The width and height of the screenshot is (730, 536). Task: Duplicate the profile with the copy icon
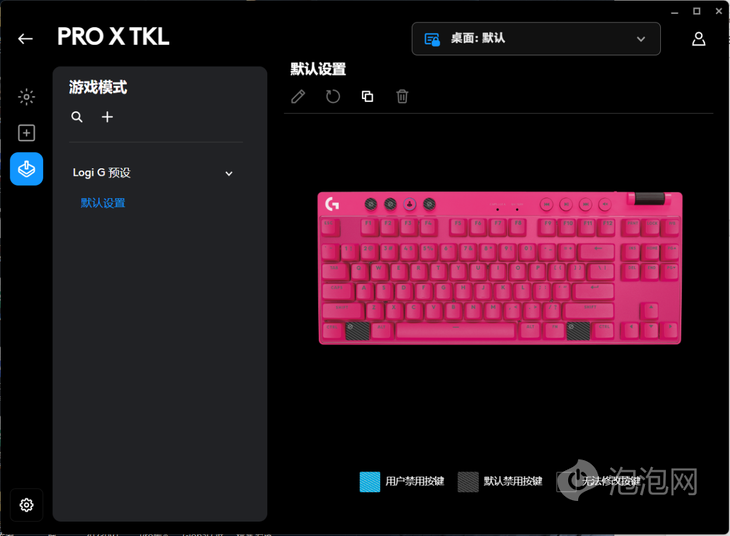(x=367, y=96)
